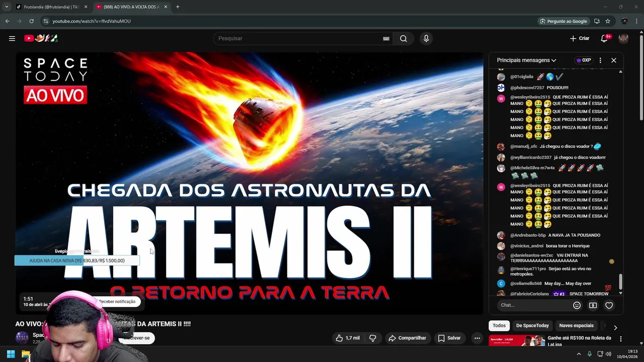Image resolution: width=644 pixels, height=362 pixels.
Task: Open chat options three-dot menu
Action: 600,60
